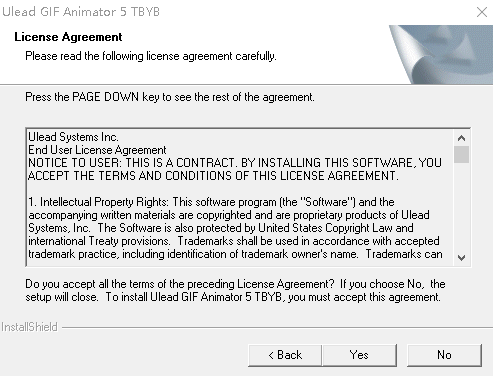Click the scrollbar track below the thumb
Screen dimensions: 493x376
click(x=462, y=207)
